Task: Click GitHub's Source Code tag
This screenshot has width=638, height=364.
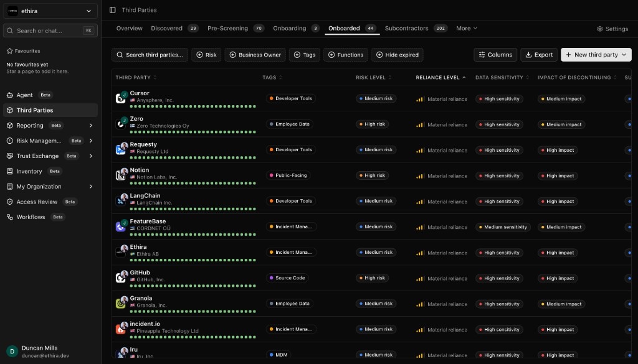Action: [287, 278]
